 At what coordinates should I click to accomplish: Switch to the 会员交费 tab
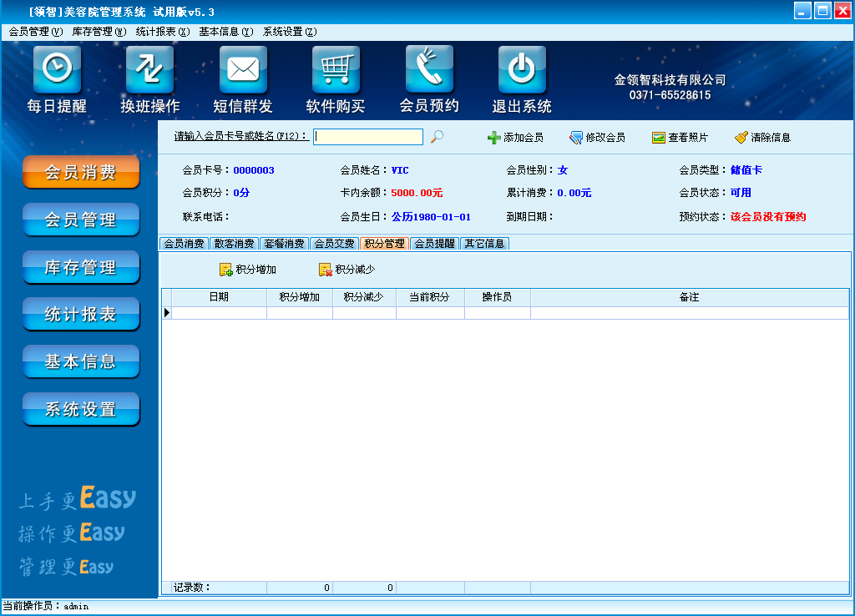[334, 244]
